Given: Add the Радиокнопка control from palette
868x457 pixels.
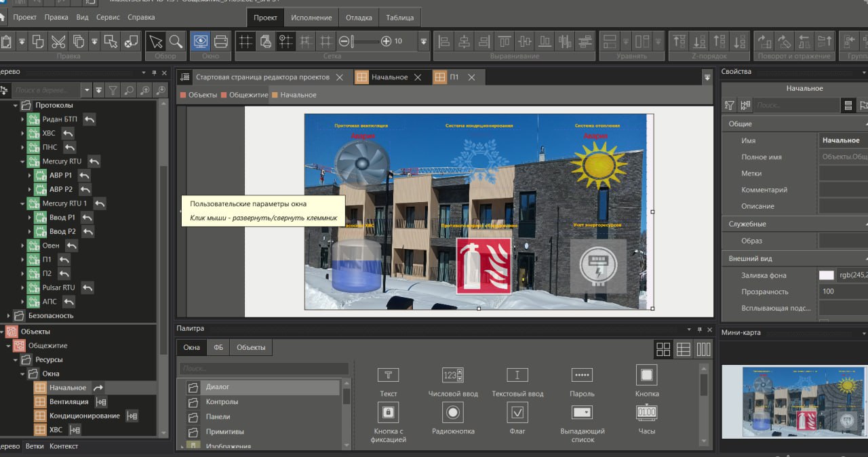Looking at the screenshot, I should tap(453, 418).
